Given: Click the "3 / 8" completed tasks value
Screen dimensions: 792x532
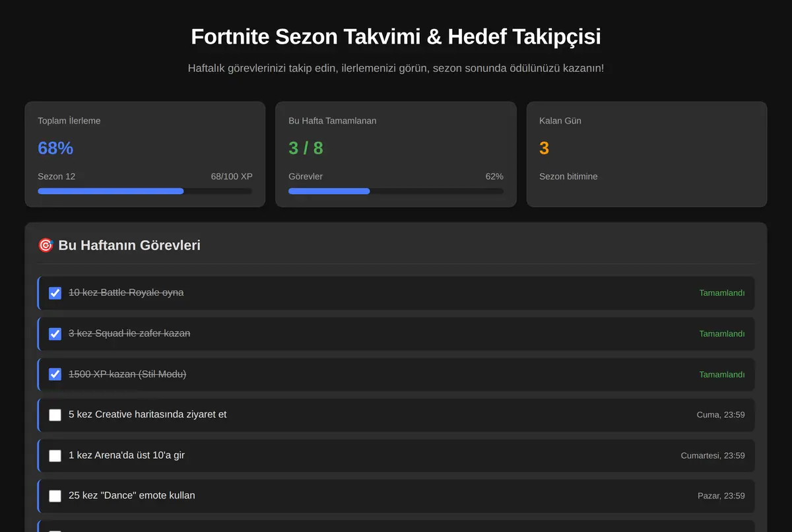Looking at the screenshot, I should (306, 149).
